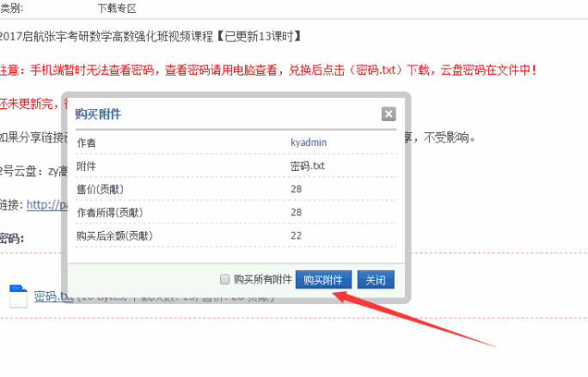The image size is (588, 377).
Task: Open author kyadmin profile link
Action: pos(309,142)
